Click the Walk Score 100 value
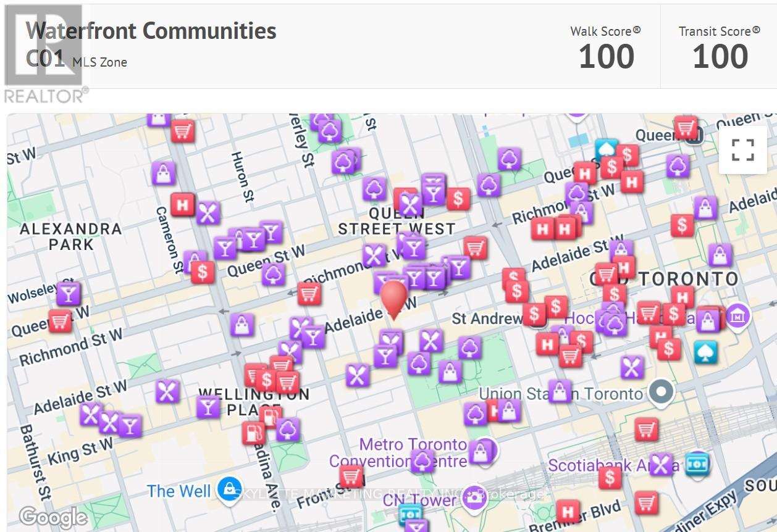This screenshot has height=532, width=777. pyautogui.click(x=606, y=56)
